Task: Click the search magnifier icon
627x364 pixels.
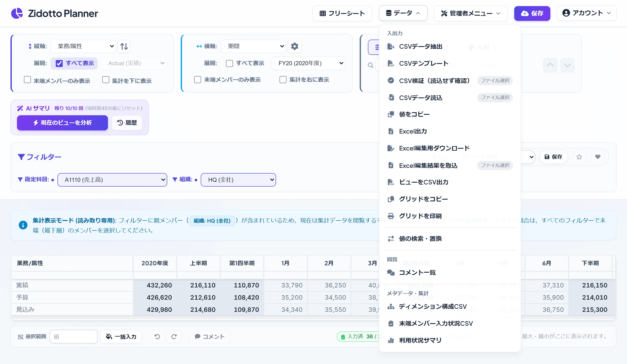Action: coord(371,65)
